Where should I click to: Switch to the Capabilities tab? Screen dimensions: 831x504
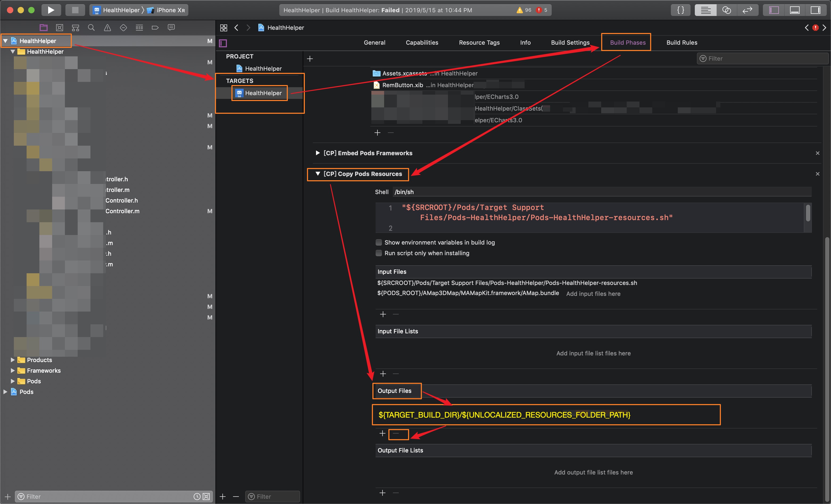[422, 43]
